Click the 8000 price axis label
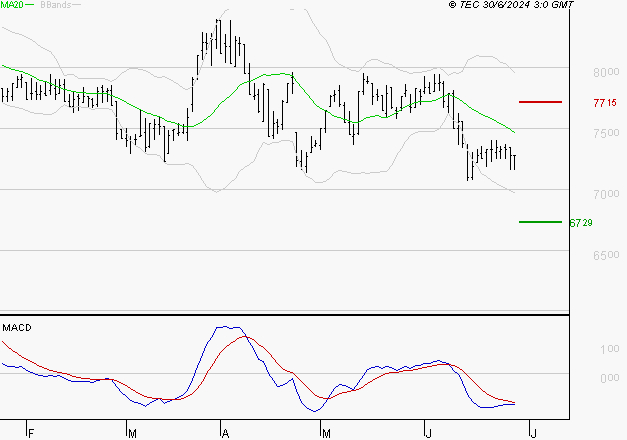Image resolution: width=627 pixels, height=440 pixels. coord(606,72)
